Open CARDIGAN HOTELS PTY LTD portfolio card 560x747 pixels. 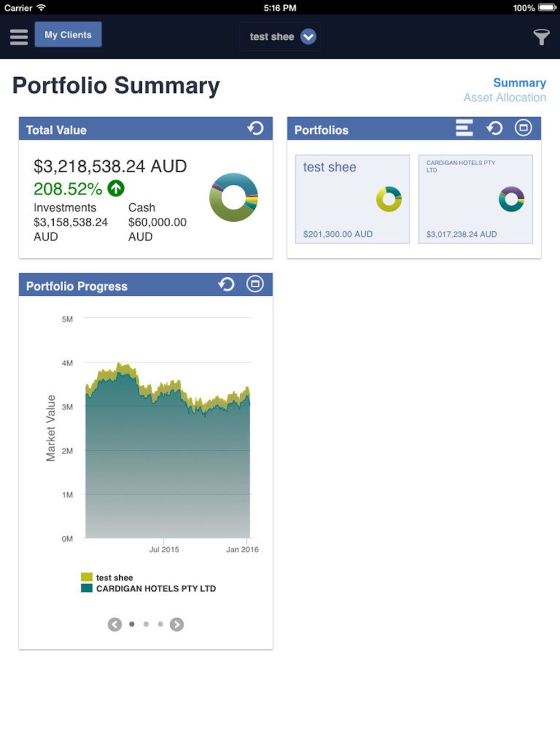pos(475,199)
